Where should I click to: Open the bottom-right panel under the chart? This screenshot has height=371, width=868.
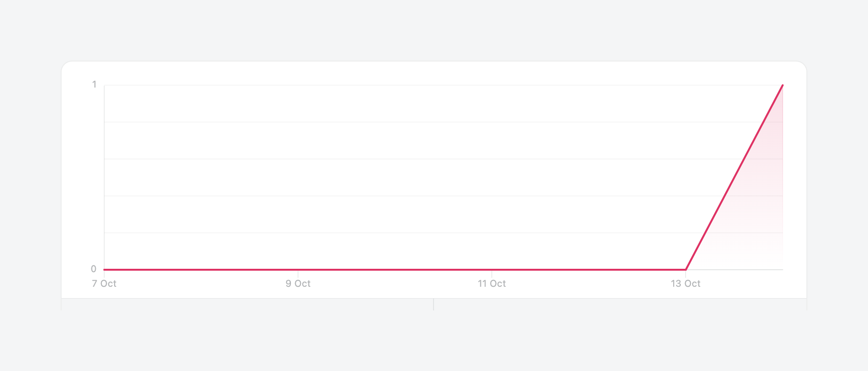(x=620, y=304)
